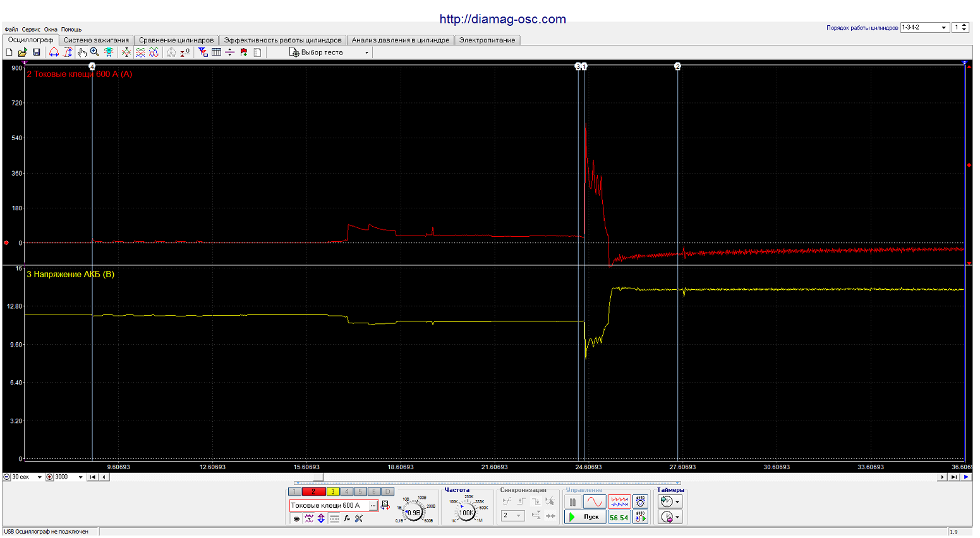Screen dimensions: 980x538
Task: Select channel 6 button
Action: [374, 491]
